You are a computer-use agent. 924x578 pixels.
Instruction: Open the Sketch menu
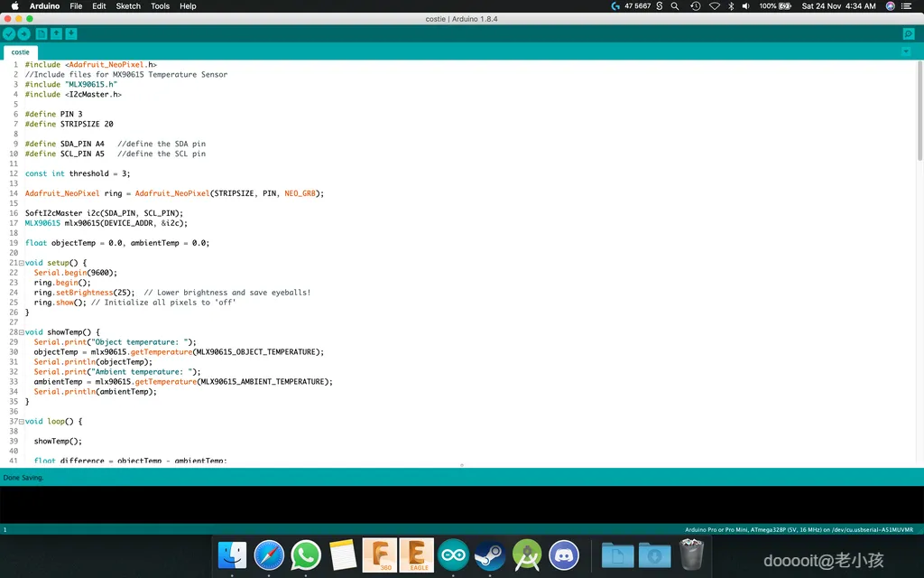128,6
